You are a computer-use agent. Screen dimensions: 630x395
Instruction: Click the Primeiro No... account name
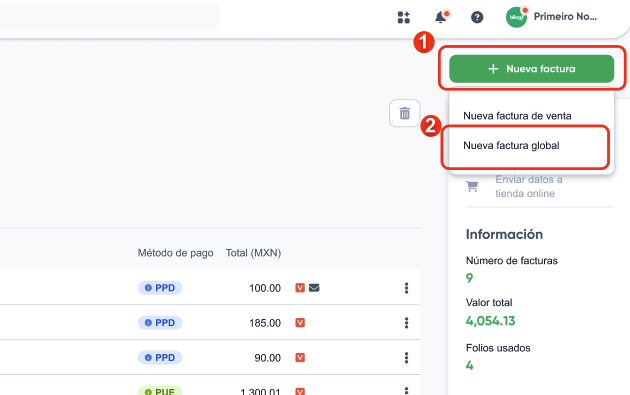pos(565,16)
